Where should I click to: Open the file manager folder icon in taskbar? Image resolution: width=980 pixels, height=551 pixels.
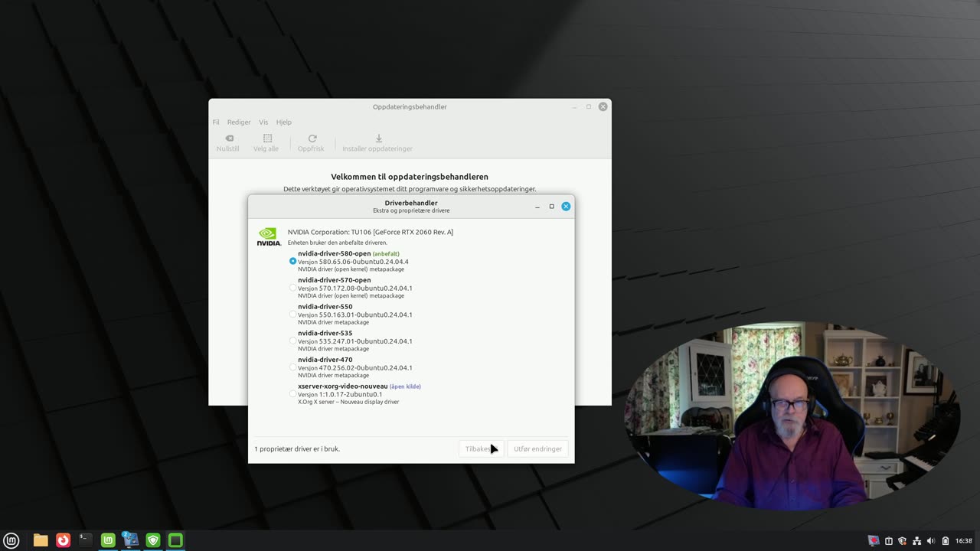coord(41,540)
